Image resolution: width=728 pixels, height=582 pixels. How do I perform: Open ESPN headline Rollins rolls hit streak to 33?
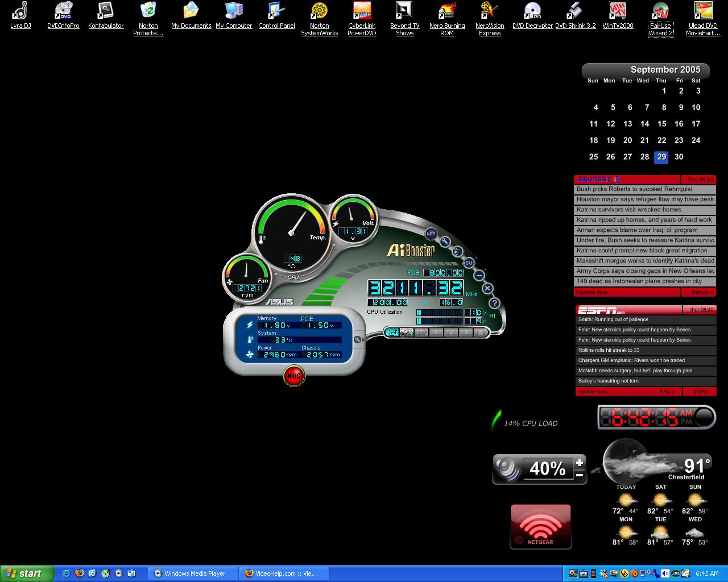(645, 350)
